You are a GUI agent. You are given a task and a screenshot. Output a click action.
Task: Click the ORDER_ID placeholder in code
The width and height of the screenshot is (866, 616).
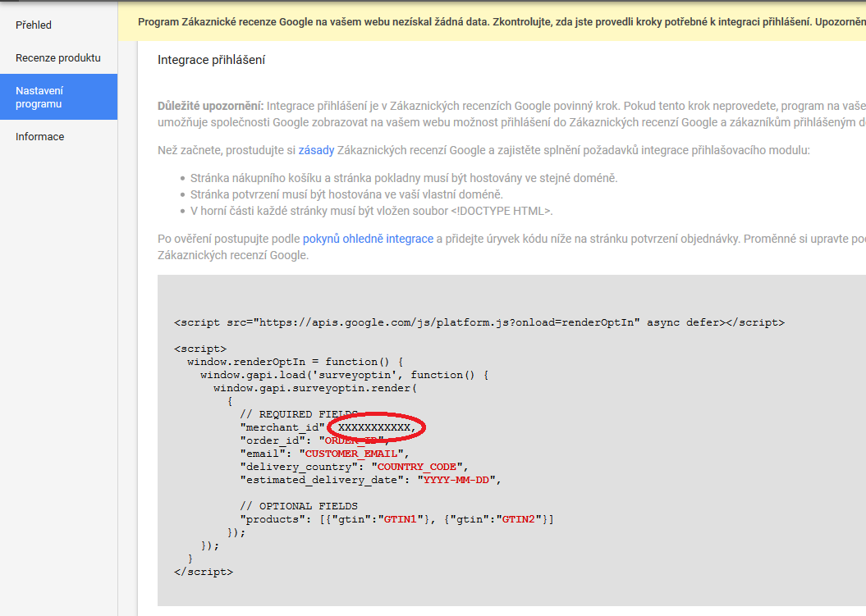[353, 440]
